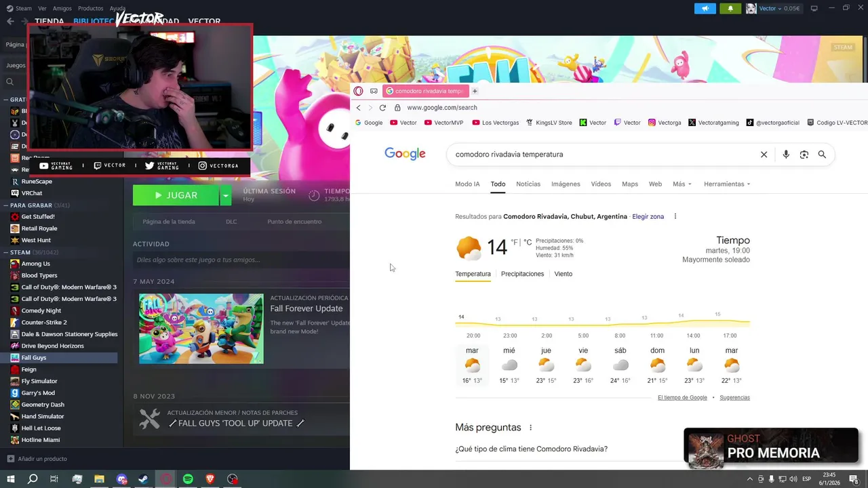The height and width of the screenshot is (488, 868).
Task: Switch to the Imágenes search tab
Action: click(x=566, y=184)
